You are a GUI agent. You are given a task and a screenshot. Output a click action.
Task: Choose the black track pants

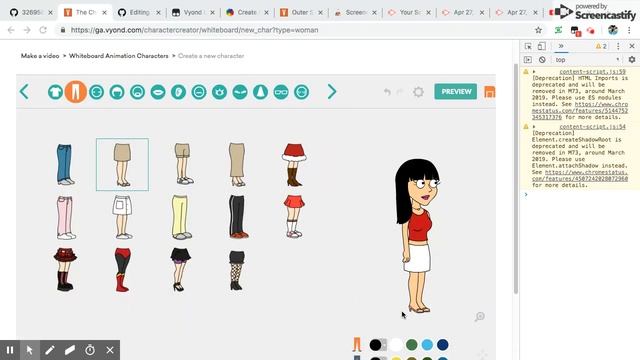[x=238, y=216]
